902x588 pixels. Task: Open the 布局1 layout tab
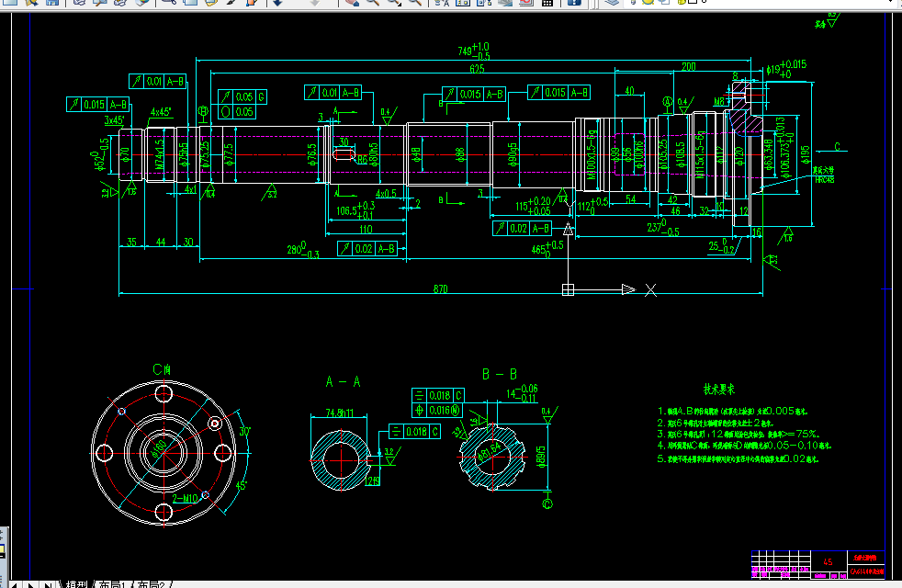pos(111,584)
